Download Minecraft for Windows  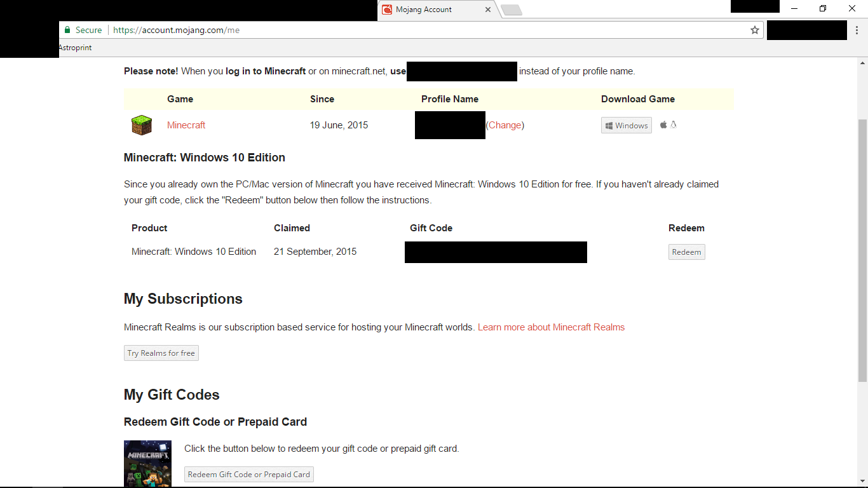pos(627,125)
